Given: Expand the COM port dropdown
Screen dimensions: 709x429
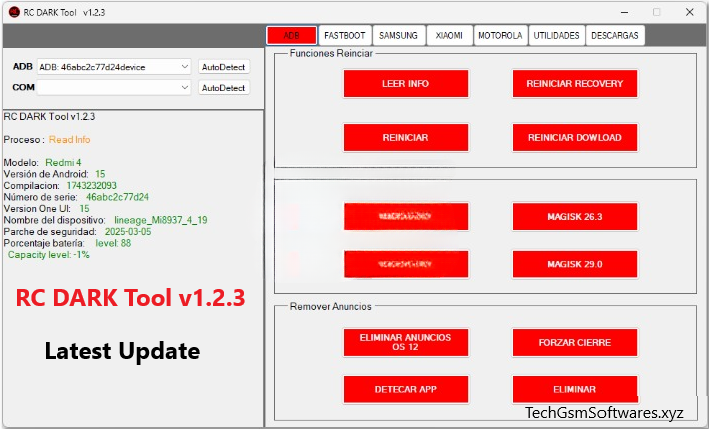Looking at the screenshot, I should tap(184, 87).
